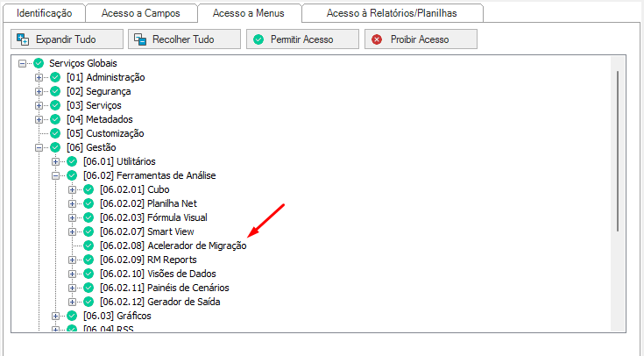Collapse the [06] Gestão node
644x356 pixels.
coord(39,147)
